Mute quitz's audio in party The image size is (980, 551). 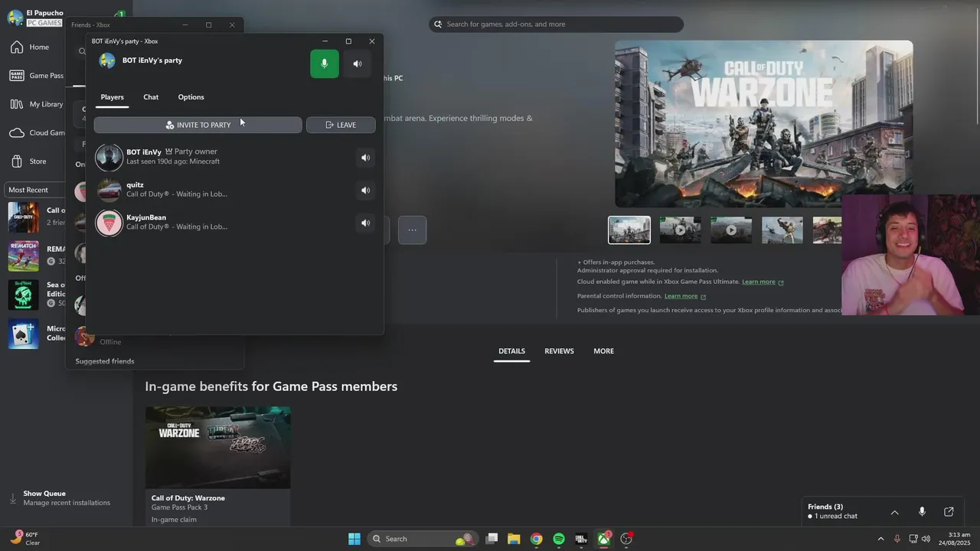point(365,191)
